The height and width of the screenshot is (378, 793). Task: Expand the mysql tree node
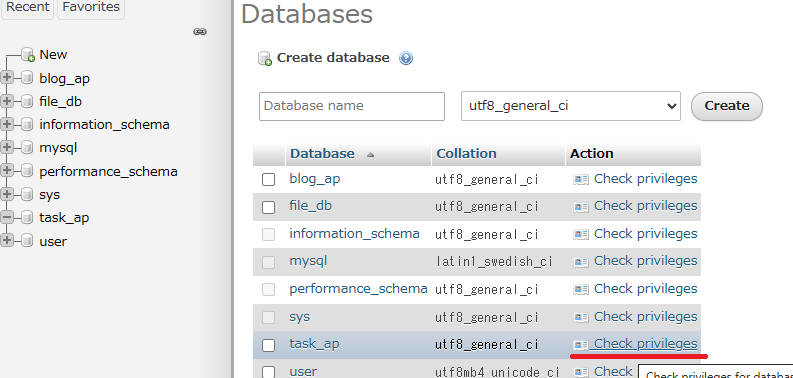[7, 147]
